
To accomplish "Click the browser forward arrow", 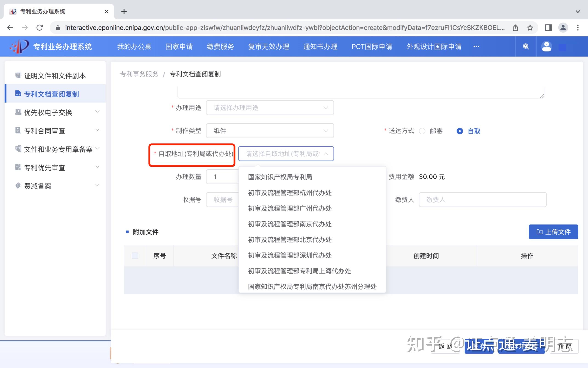I will (25, 28).
